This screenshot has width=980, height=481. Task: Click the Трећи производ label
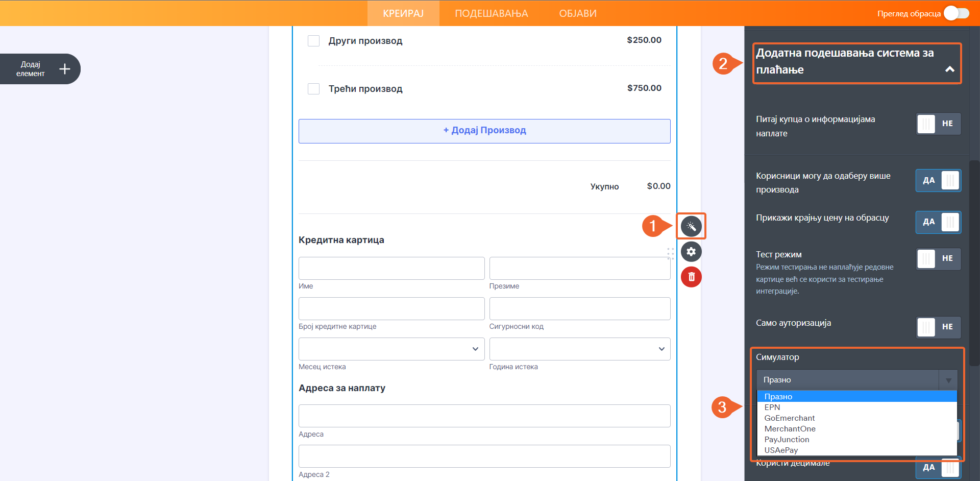point(365,89)
